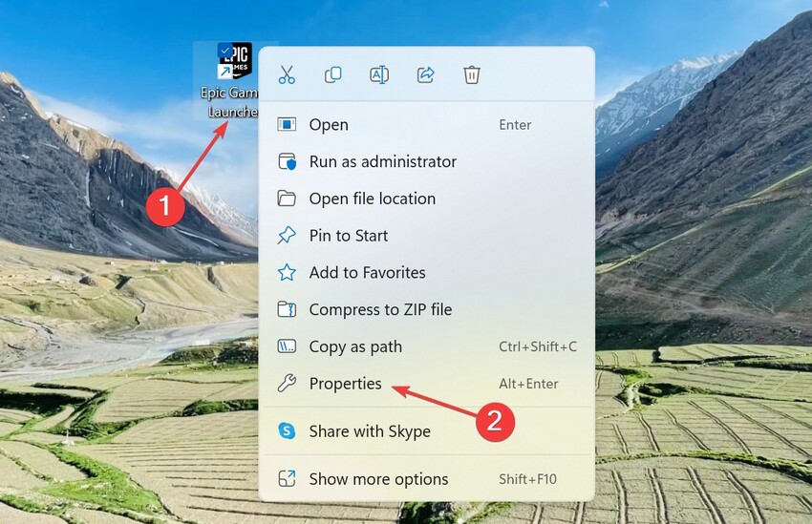Click the star icon for Add to Favorites

(287, 273)
